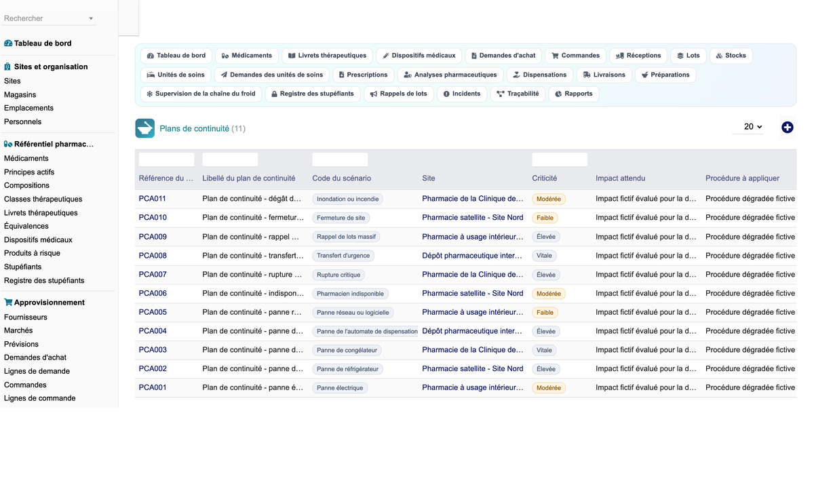Viewport: 814px width, 504px height.
Task: Sort by Site column header
Action: pos(429,178)
